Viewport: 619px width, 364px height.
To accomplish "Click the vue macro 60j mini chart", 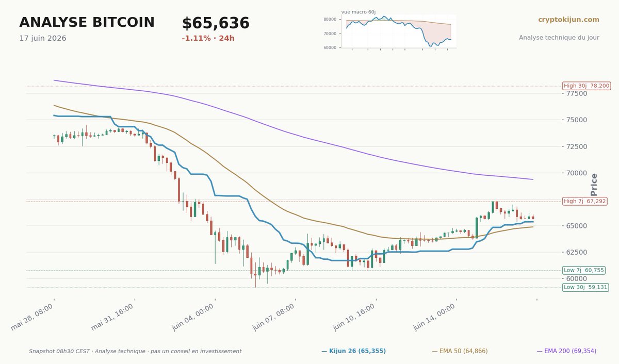I will 398,31.
